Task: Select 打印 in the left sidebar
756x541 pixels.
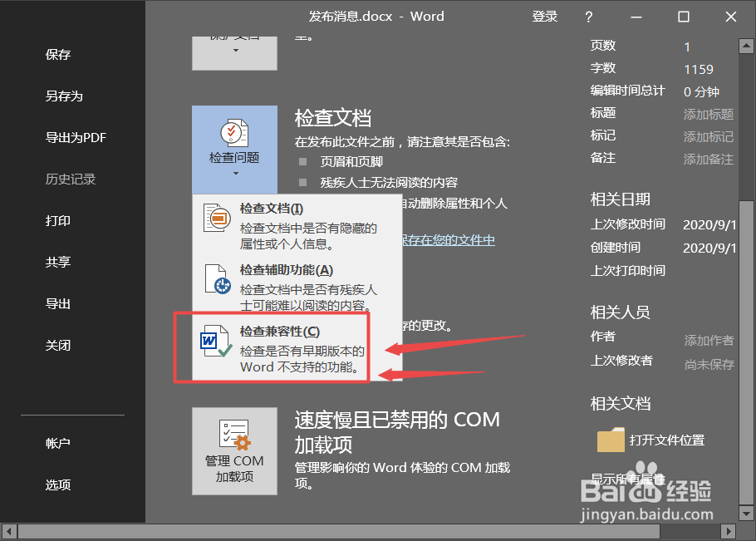Action: point(58,220)
